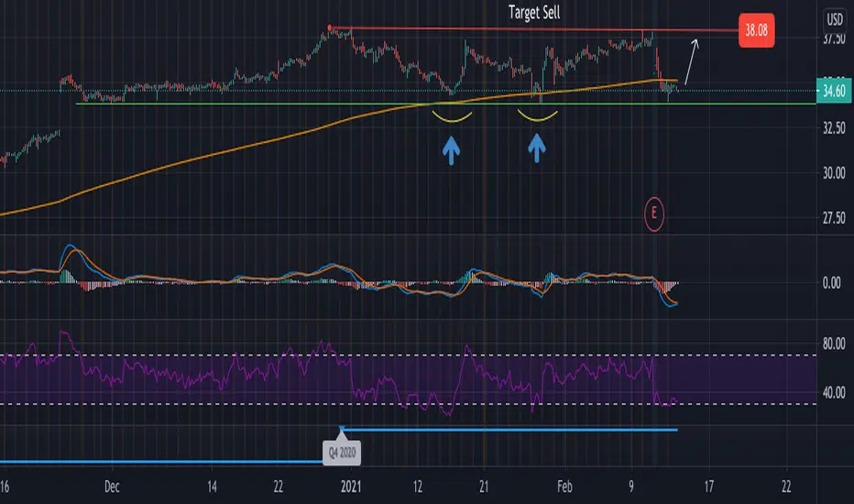Image resolution: width=854 pixels, height=504 pixels.
Task: Click the 9 date label on time axis
Action: pos(631,487)
